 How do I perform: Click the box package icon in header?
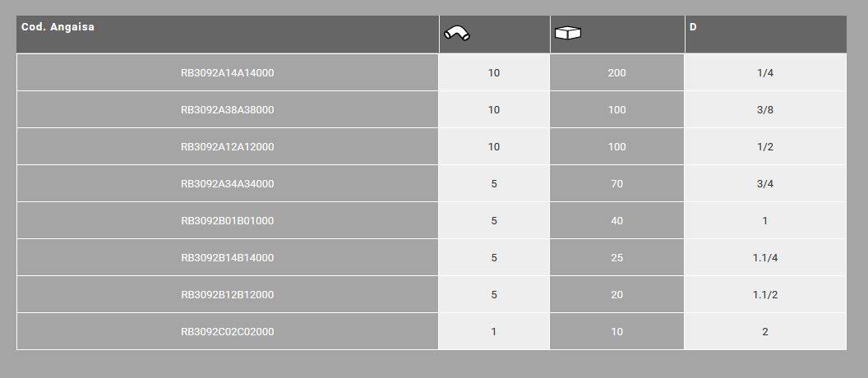(568, 34)
